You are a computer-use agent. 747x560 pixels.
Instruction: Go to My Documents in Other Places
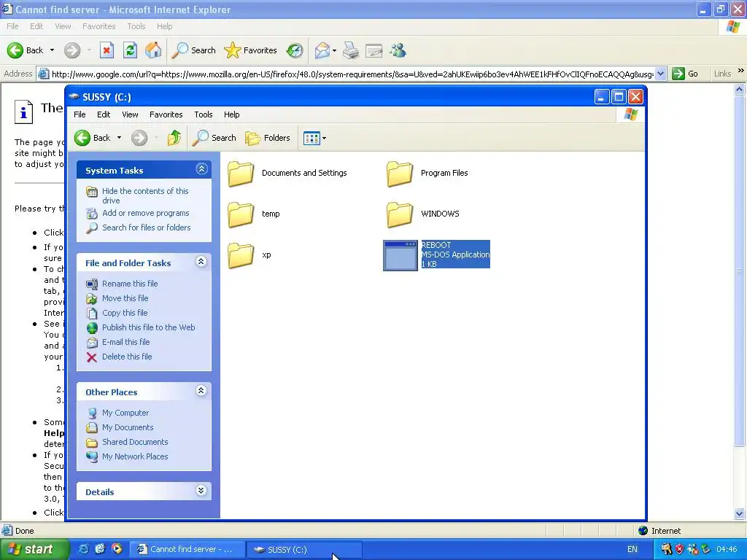click(x=128, y=427)
